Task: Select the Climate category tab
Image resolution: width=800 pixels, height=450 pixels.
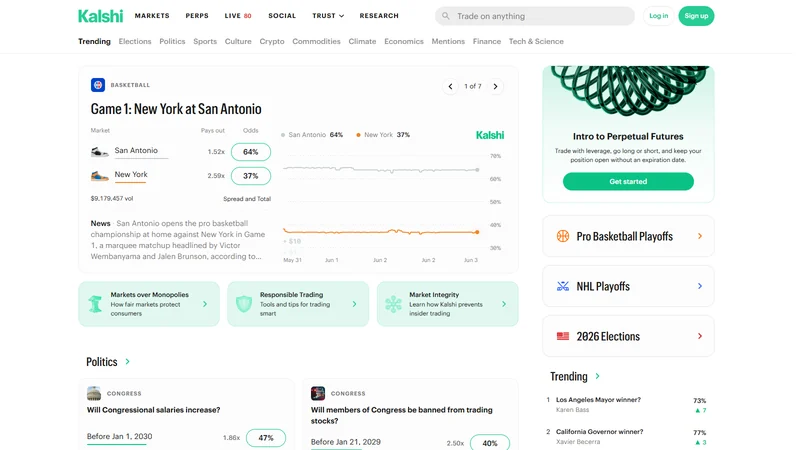Action: [x=362, y=41]
